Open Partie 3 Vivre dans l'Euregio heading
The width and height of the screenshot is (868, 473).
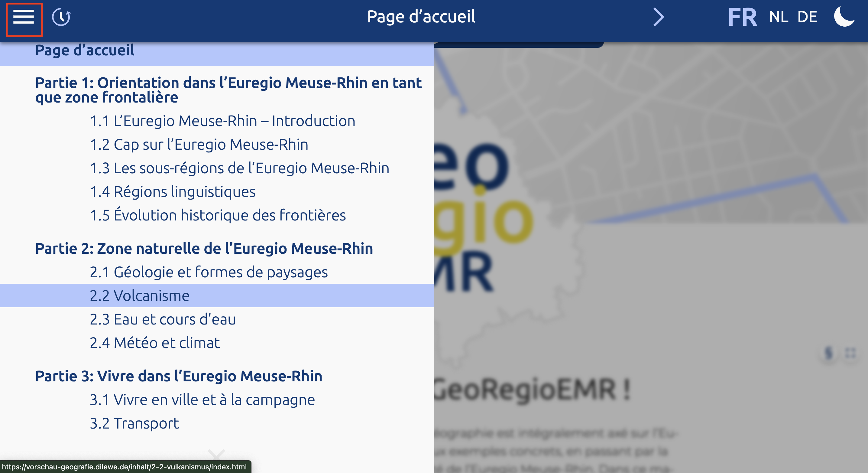tap(179, 376)
